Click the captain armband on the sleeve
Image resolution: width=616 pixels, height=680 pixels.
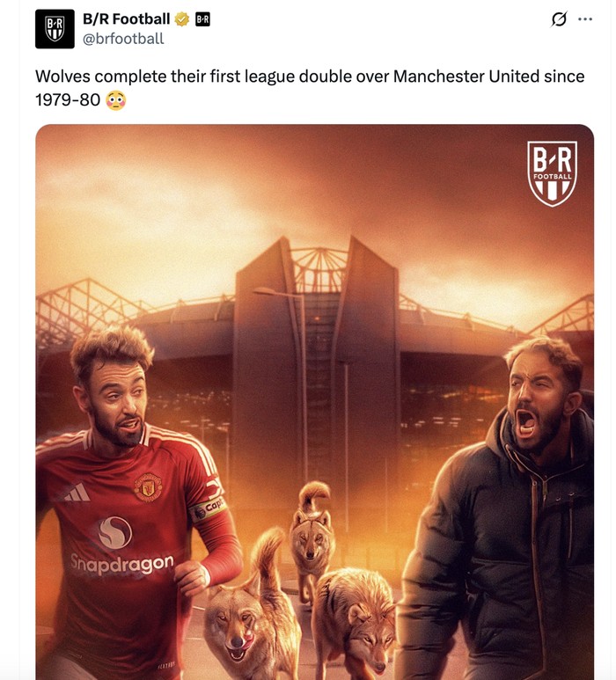click(209, 508)
